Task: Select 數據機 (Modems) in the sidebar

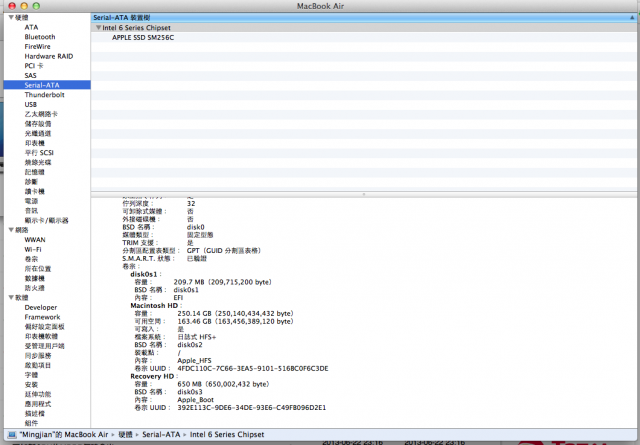Action: tap(34, 278)
